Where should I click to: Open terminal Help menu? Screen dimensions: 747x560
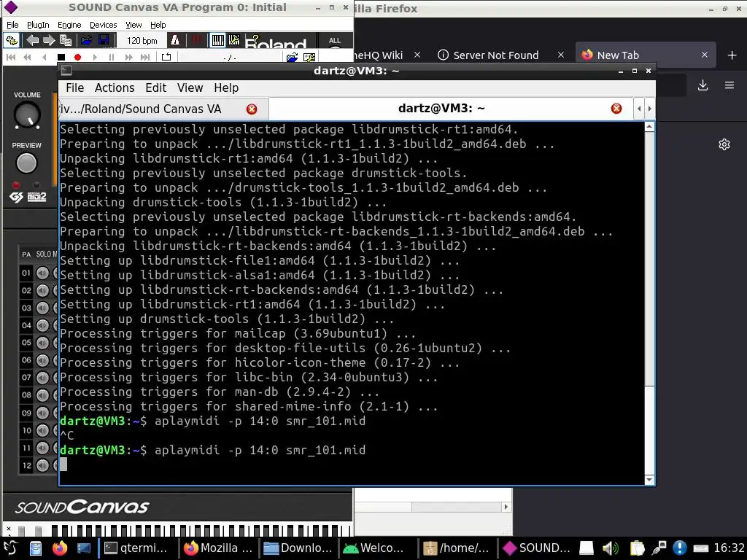226,87
